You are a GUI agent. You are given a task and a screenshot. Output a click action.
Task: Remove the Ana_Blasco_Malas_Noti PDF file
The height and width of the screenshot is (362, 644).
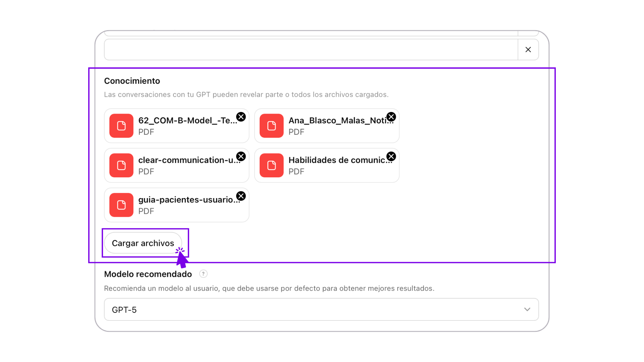391,117
